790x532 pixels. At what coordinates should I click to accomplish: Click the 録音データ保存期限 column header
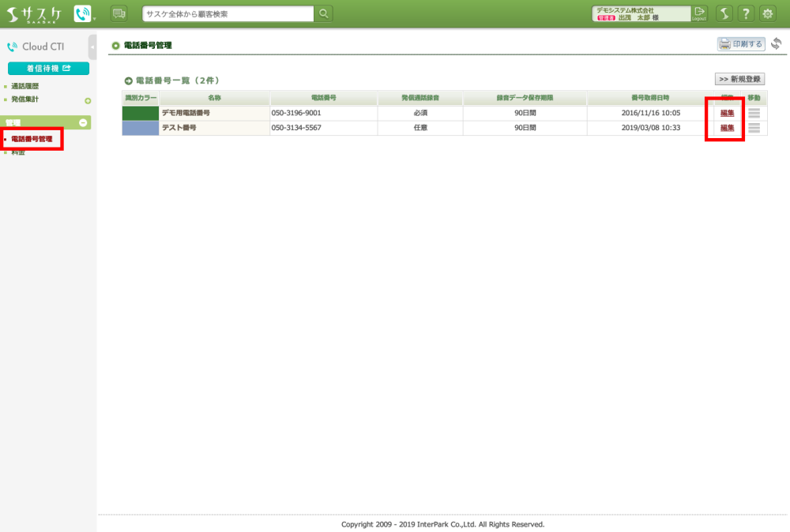point(525,98)
